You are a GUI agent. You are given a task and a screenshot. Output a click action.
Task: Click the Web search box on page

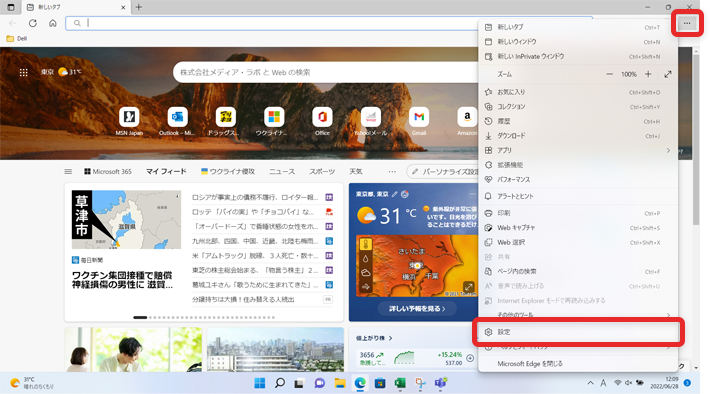326,72
